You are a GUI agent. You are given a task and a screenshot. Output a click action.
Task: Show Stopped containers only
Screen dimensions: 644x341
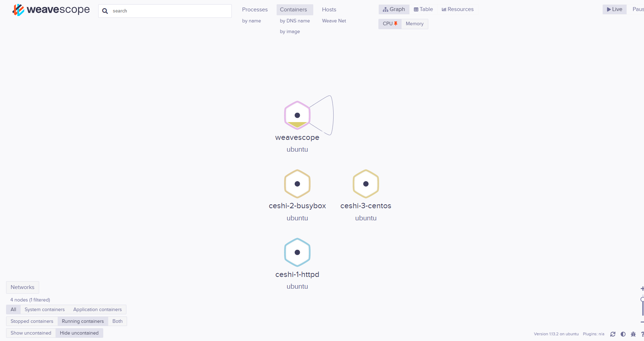pos(32,321)
